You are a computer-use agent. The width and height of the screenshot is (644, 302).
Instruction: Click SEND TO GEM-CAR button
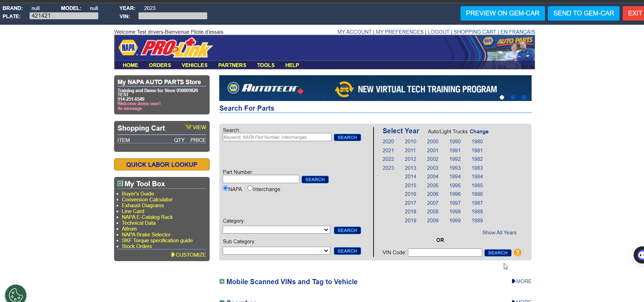click(x=584, y=13)
